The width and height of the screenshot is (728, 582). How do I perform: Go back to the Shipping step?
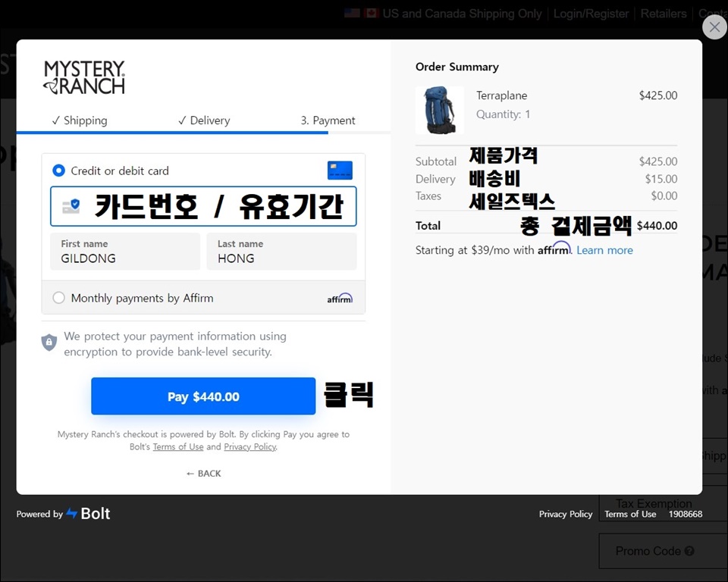pyautogui.click(x=80, y=120)
